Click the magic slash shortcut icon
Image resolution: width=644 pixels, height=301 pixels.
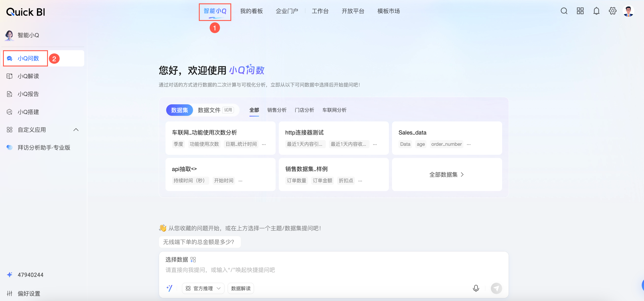point(169,288)
